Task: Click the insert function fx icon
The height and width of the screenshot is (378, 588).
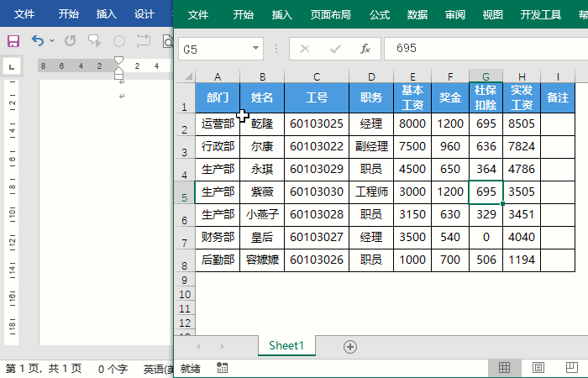Action: [365, 49]
